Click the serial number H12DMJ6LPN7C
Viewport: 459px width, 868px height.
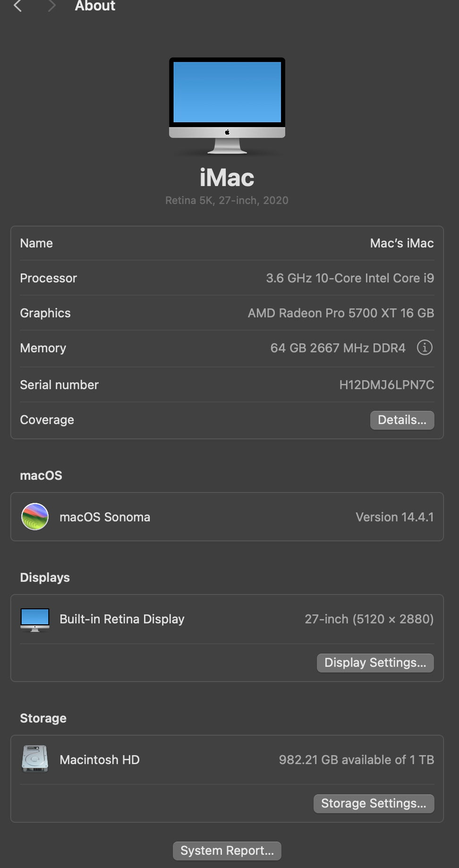(x=386, y=385)
